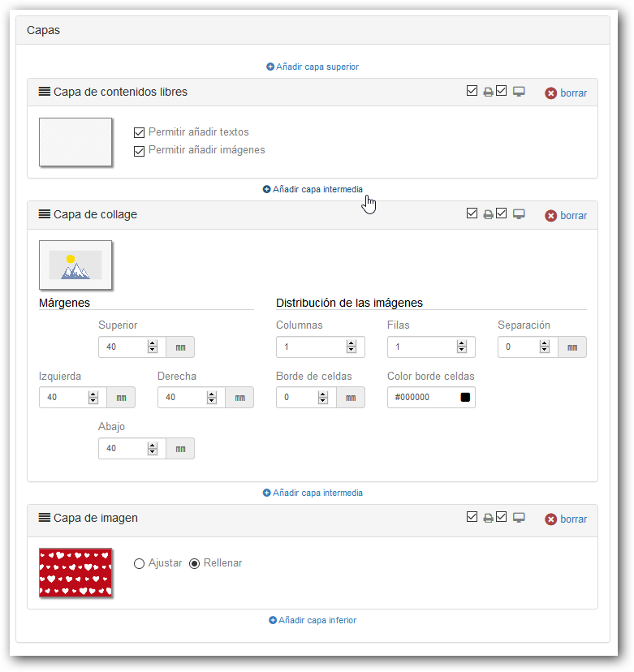
Task: Open the black color swatch for cell border
Action: point(465,398)
